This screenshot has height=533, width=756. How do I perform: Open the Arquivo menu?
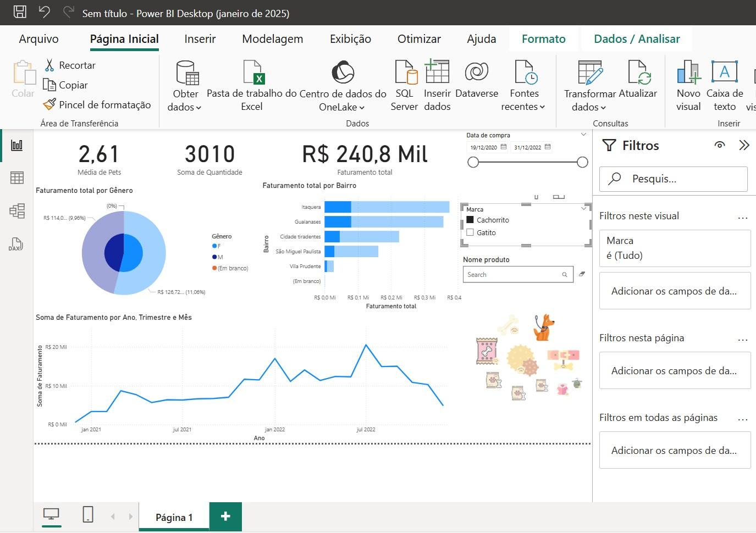click(38, 39)
